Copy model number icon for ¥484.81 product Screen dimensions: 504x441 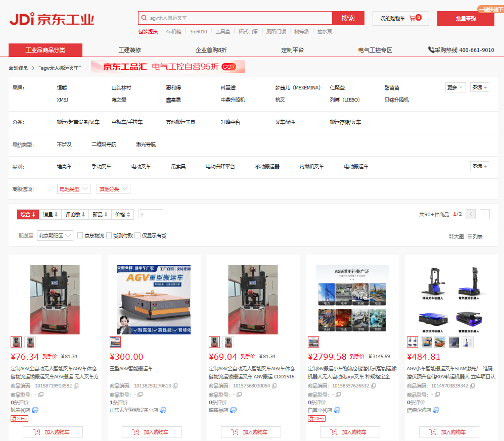coord(437,395)
